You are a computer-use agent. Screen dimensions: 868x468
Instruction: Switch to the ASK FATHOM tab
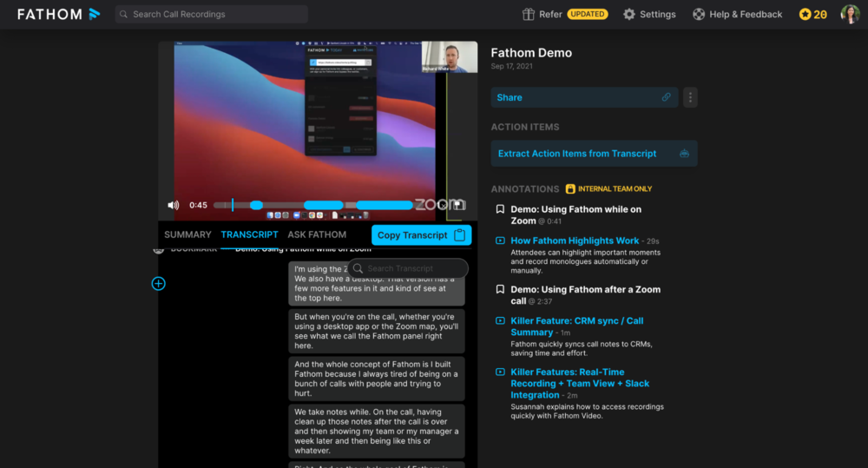coord(317,234)
